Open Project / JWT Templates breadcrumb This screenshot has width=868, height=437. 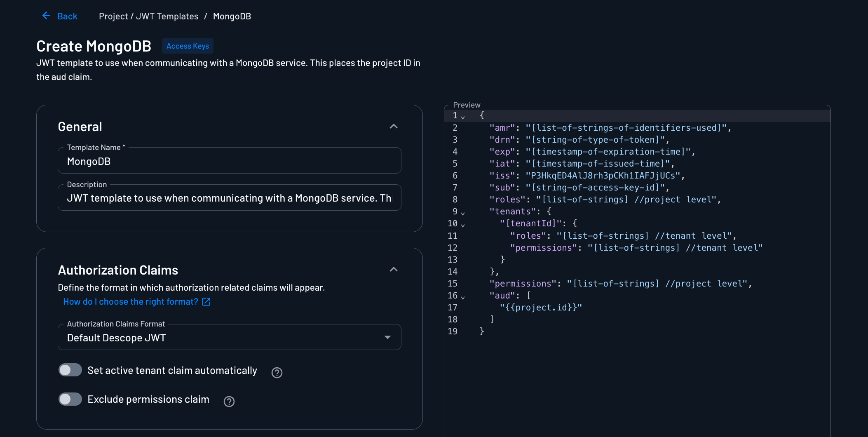click(x=148, y=16)
